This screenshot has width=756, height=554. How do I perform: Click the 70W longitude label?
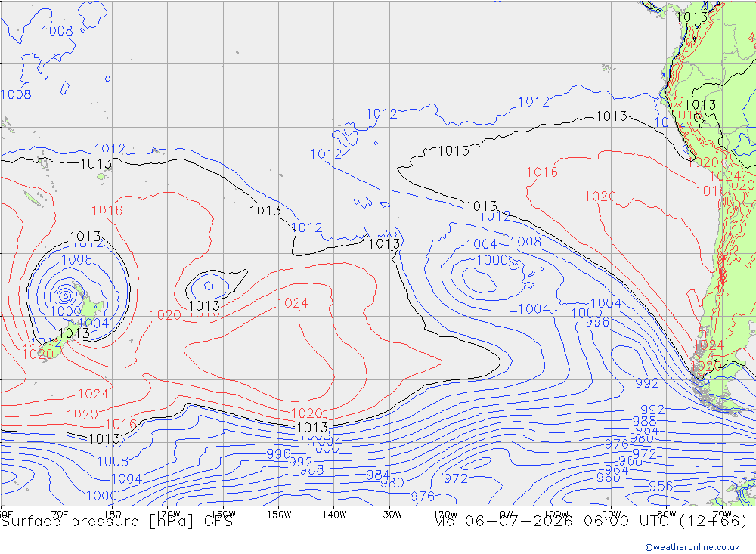point(722,515)
